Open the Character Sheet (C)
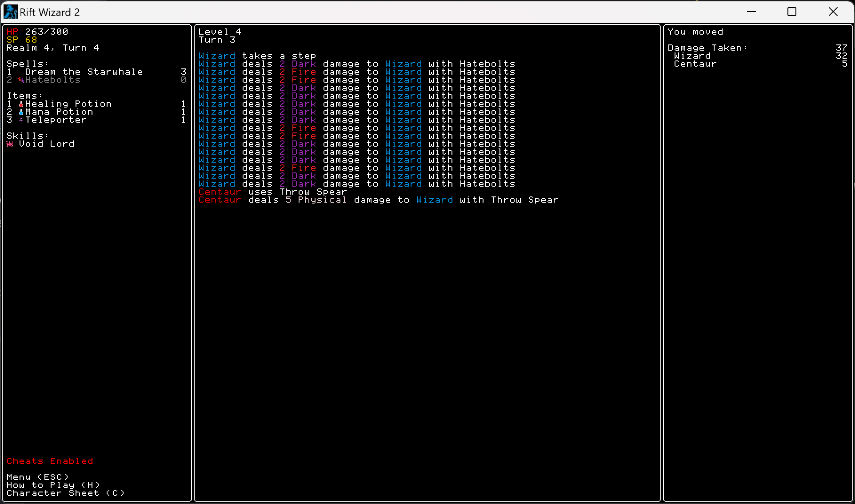The image size is (855, 504). pyautogui.click(x=65, y=493)
